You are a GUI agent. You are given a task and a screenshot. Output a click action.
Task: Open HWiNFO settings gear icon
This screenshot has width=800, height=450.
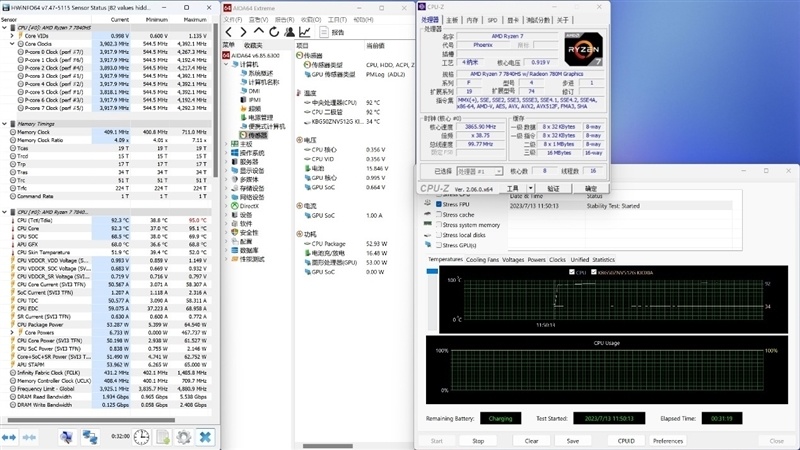pos(184,437)
